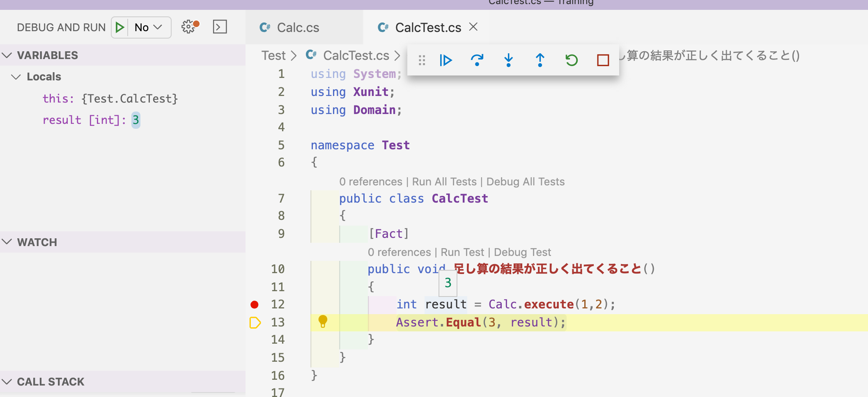Click 'using Domain;' on line 3
The height and width of the screenshot is (397, 868).
[x=356, y=110]
